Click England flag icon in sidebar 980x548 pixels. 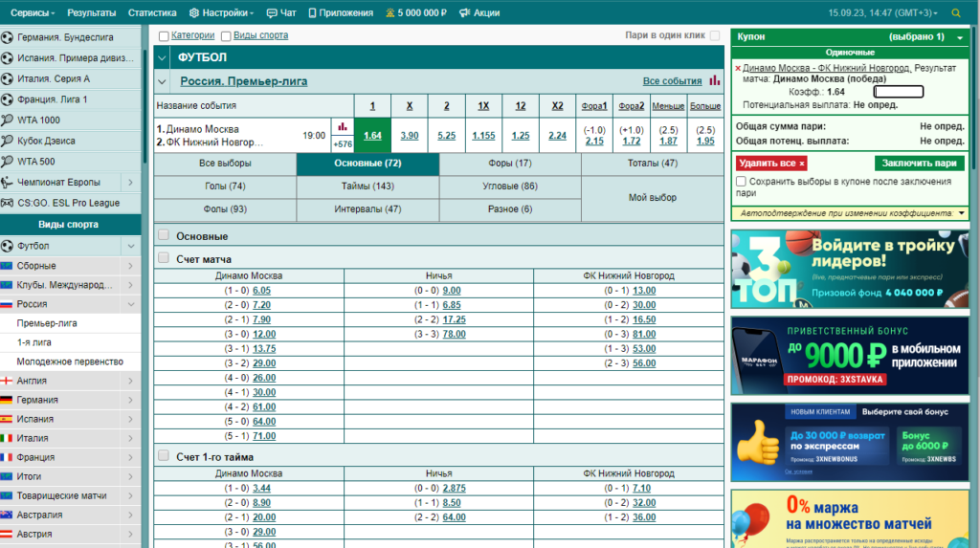[7, 381]
